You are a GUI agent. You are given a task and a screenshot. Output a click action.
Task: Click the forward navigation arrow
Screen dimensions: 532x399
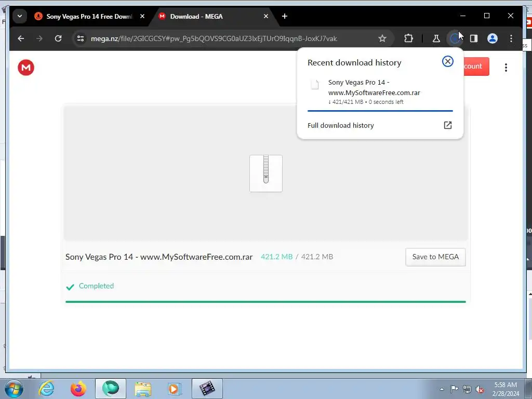[39, 38]
